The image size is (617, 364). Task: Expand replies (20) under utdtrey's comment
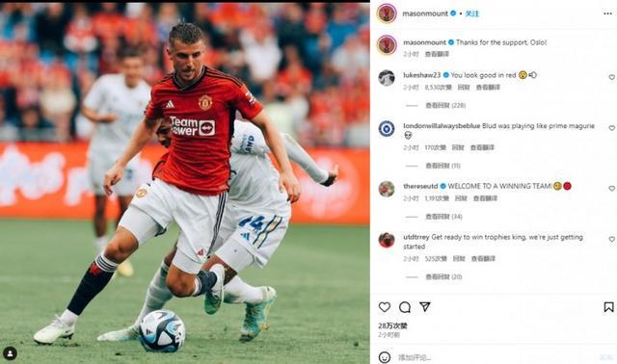[443, 277]
